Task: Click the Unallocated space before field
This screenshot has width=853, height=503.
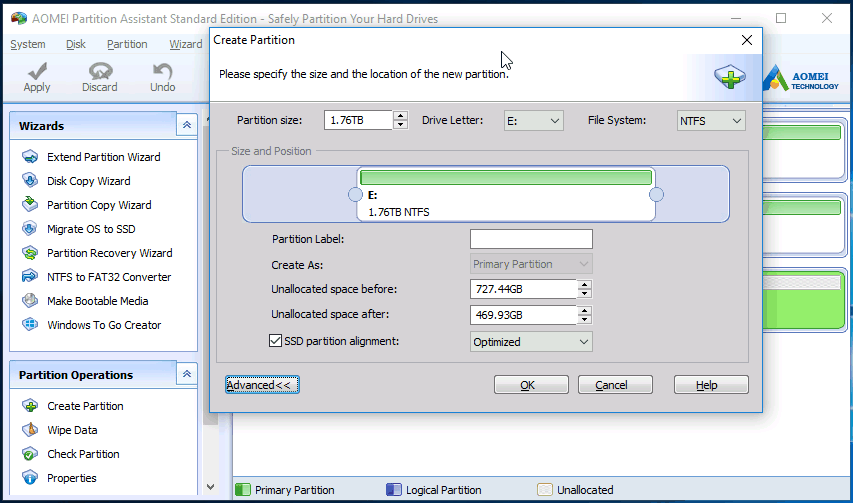Action: coord(523,289)
